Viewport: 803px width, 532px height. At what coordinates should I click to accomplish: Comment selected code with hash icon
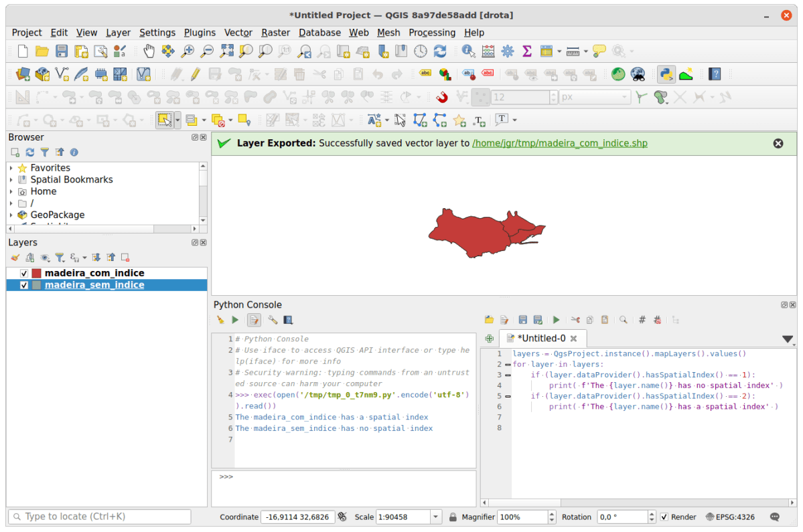[642, 321]
